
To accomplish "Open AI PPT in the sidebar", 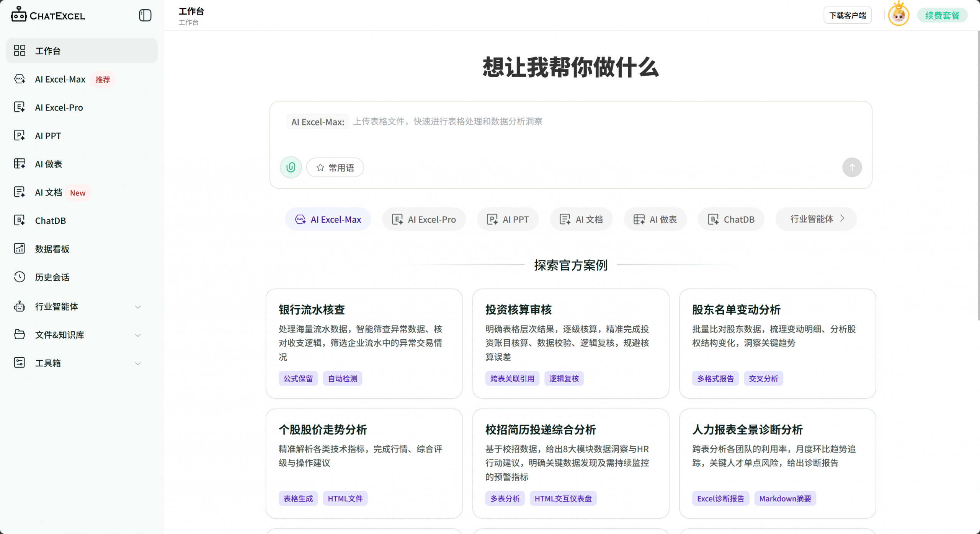I will [x=82, y=135].
